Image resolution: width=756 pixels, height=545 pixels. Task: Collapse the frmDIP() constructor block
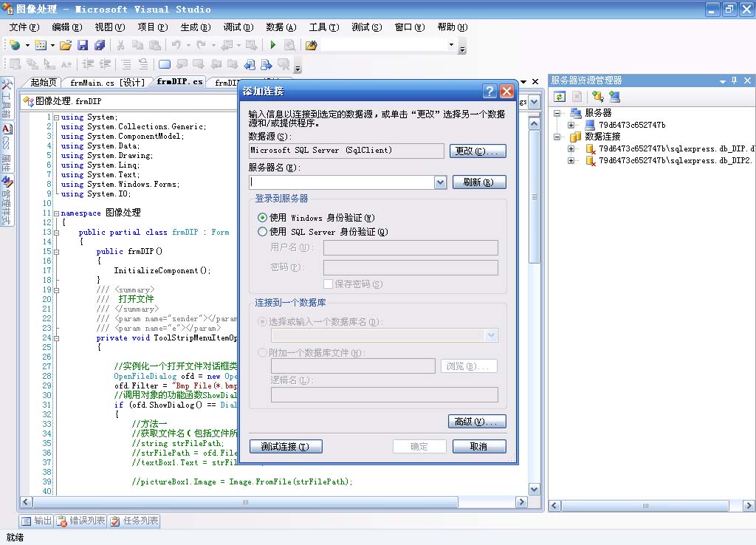coord(56,252)
